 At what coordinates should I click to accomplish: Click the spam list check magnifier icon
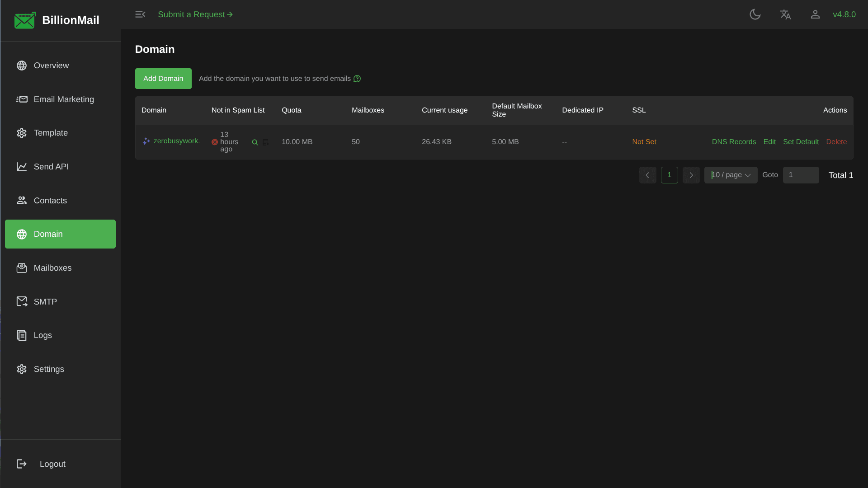(x=255, y=142)
